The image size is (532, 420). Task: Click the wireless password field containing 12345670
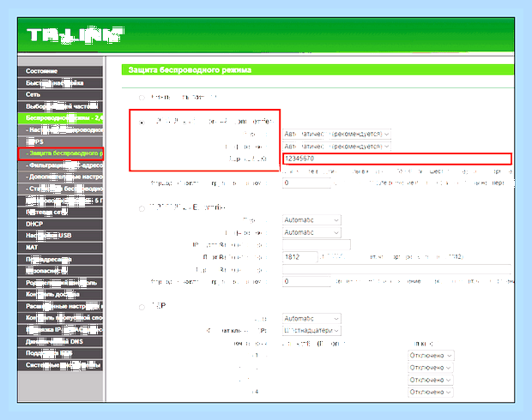point(397,159)
